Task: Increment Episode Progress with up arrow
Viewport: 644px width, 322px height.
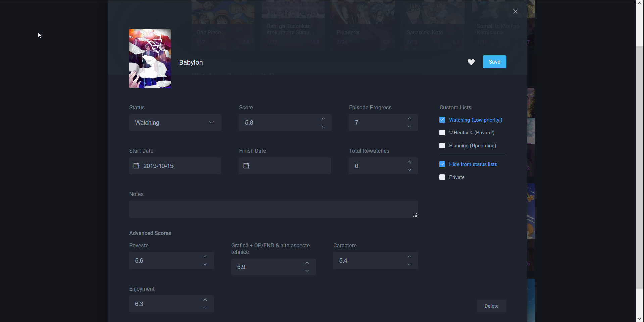Action: click(x=409, y=119)
